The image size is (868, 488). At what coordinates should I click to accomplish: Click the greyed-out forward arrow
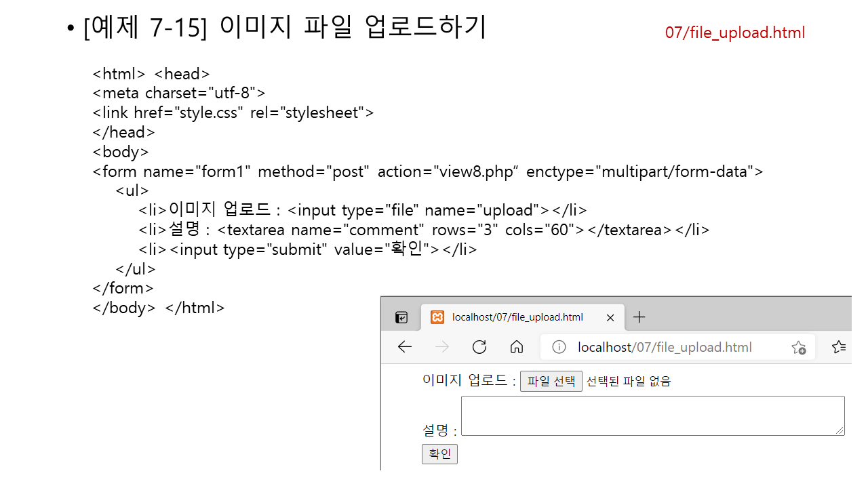tap(442, 347)
